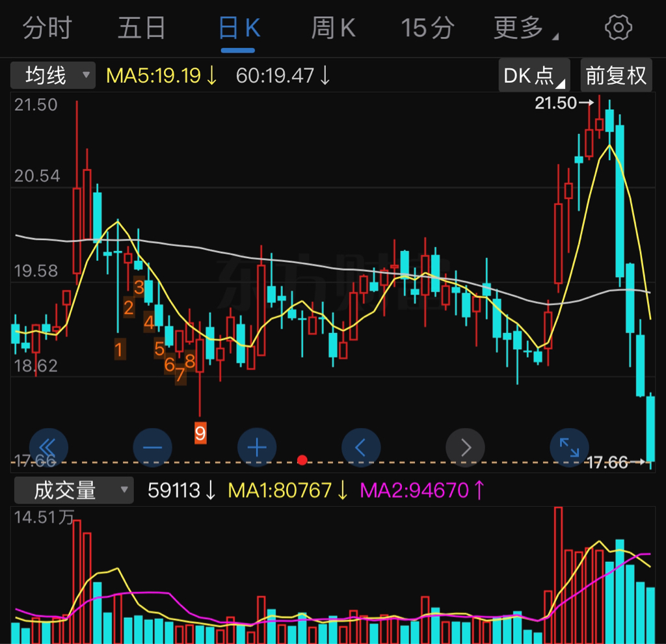Screen dimensions: 666x644
Task: Open 均线 indicator dropdown
Action: pyautogui.click(x=53, y=75)
